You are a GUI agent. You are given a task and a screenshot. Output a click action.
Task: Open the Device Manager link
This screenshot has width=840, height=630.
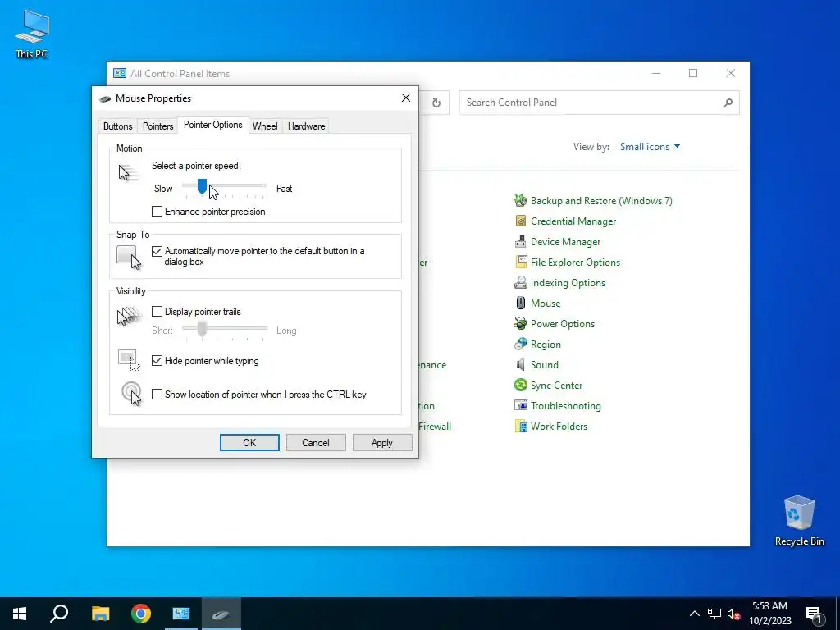(565, 242)
